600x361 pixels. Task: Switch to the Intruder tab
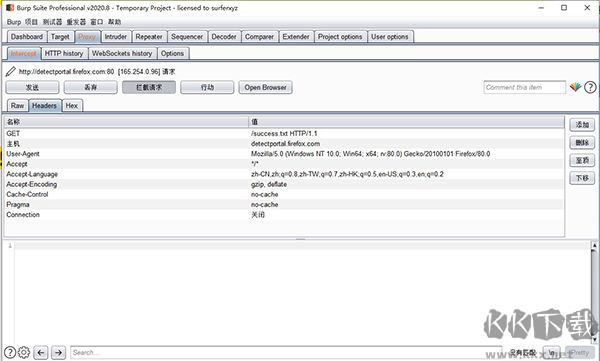point(116,37)
